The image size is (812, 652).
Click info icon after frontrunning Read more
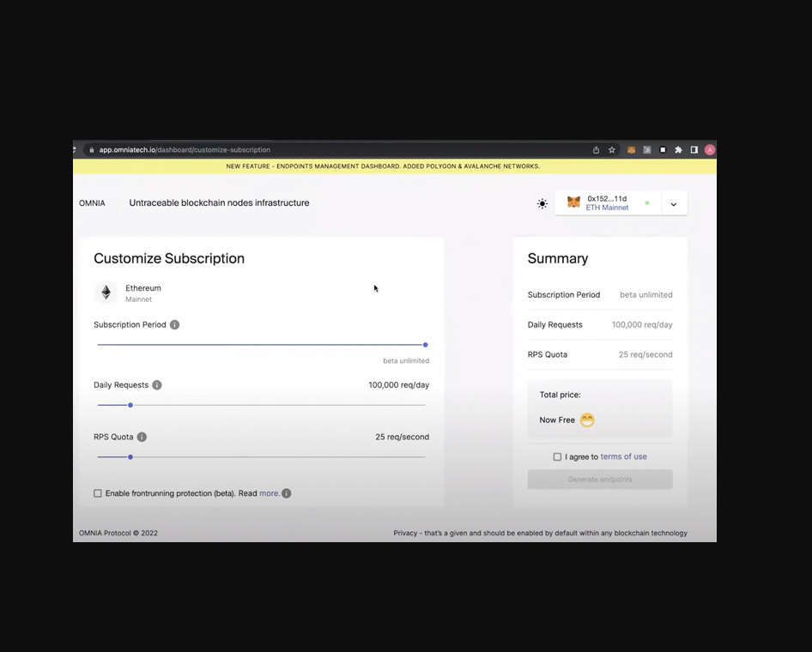[287, 493]
